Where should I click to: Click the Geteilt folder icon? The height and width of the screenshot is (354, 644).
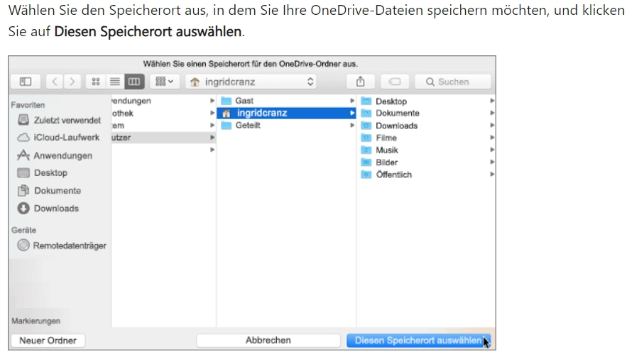(x=227, y=125)
